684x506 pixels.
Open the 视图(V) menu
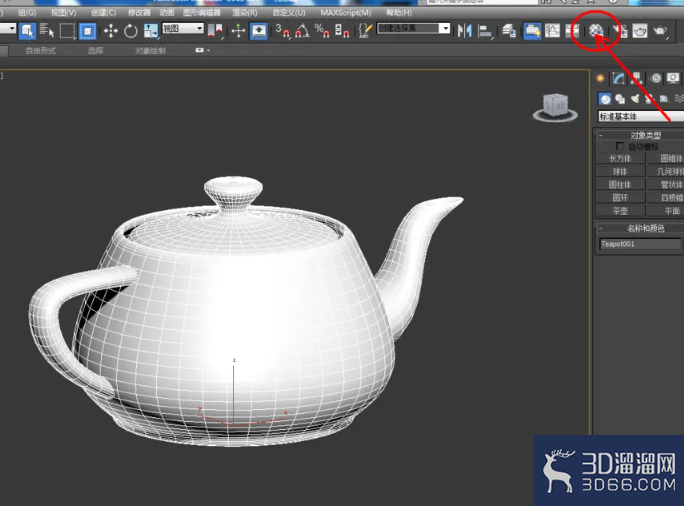63,13
